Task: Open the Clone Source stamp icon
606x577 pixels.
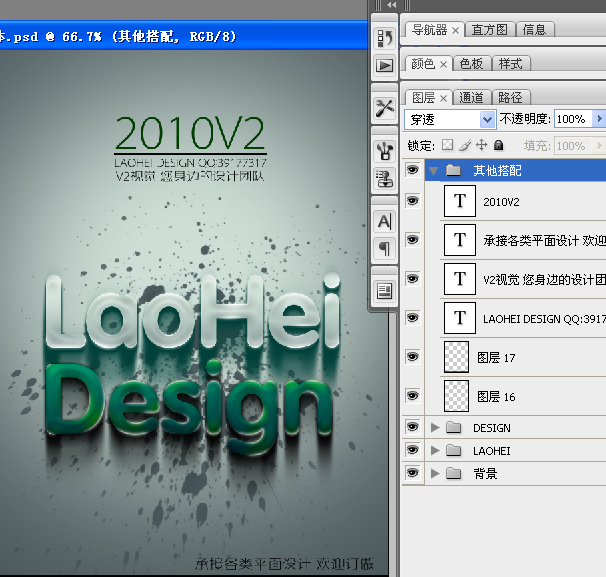Action: 385,179
